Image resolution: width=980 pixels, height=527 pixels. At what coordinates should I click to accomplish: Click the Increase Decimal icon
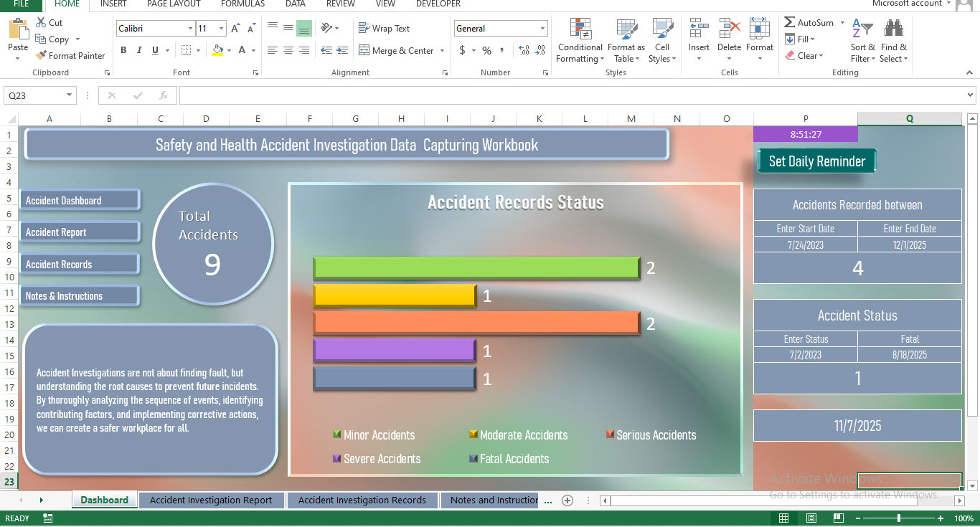pyautogui.click(x=522, y=51)
